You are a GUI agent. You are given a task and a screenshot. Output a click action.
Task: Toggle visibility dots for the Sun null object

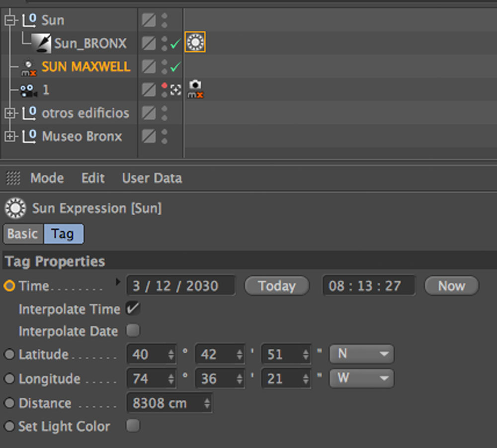pos(164,20)
